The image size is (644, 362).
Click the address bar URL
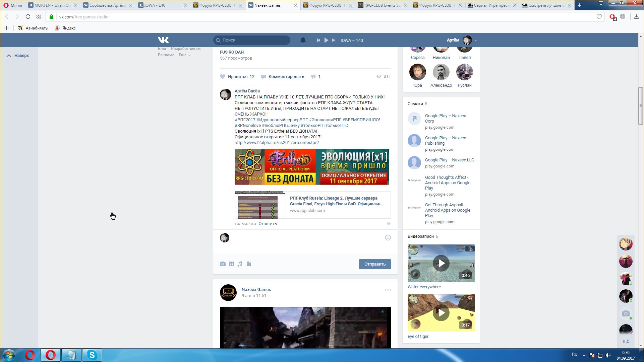84,17
